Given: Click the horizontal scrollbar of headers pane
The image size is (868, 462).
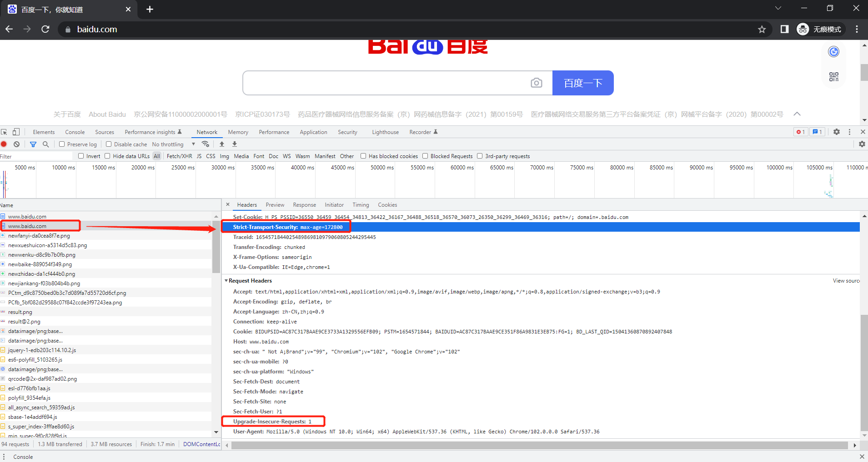Looking at the screenshot, I should tap(539, 445).
